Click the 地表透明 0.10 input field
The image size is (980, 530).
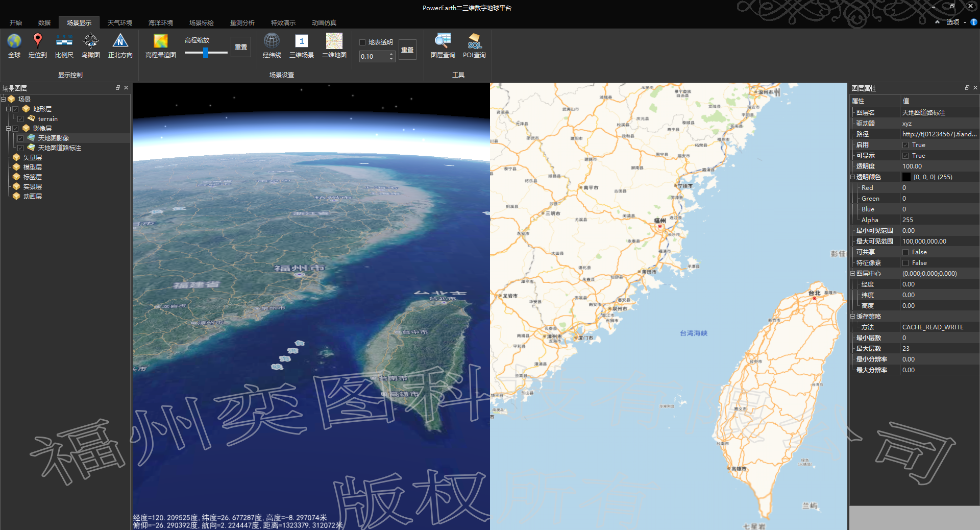tap(374, 56)
